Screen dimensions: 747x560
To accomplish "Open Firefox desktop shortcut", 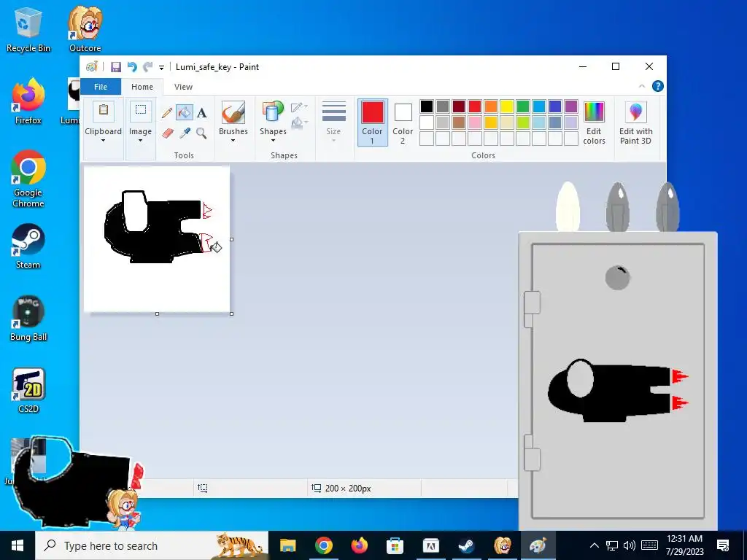I will click(28, 101).
